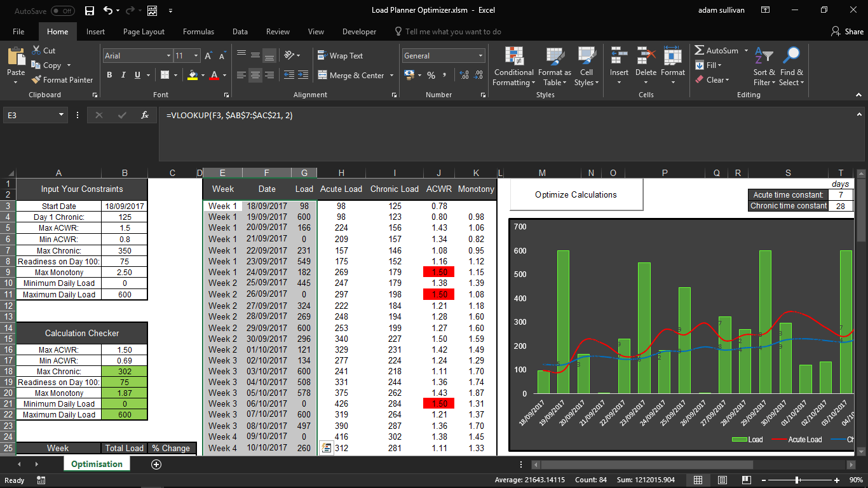The width and height of the screenshot is (868, 488).
Task: Expand the General number format dropdown
Action: tap(480, 56)
